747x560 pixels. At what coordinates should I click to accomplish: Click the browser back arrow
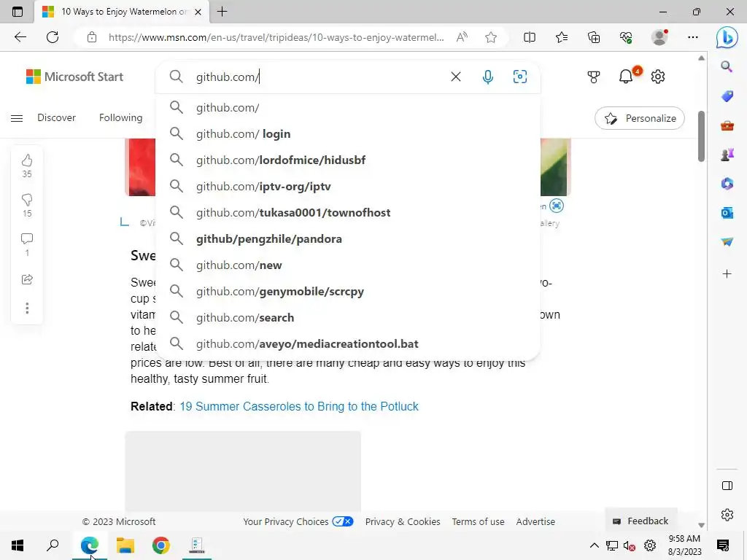tap(20, 37)
